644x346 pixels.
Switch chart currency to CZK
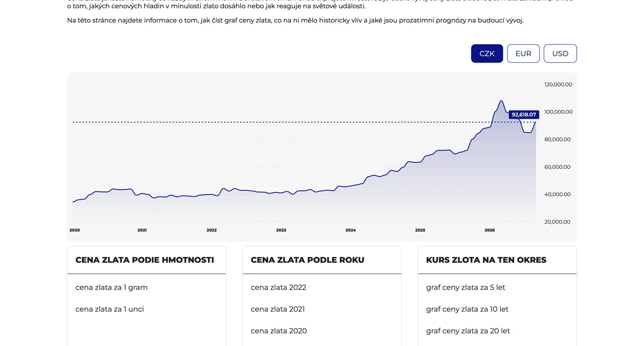point(487,54)
